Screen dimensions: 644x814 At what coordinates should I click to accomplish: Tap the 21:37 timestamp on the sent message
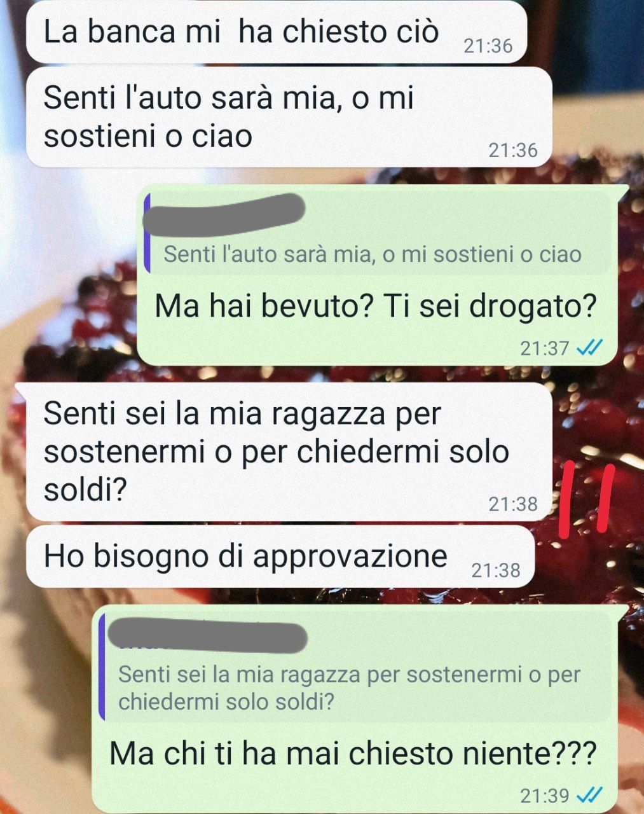coord(544,348)
